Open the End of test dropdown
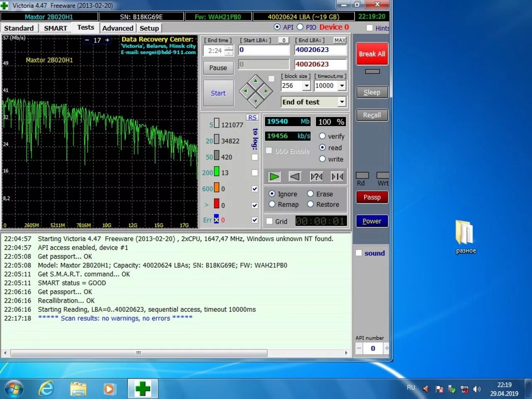This screenshot has width=532, height=399. tap(342, 102)
